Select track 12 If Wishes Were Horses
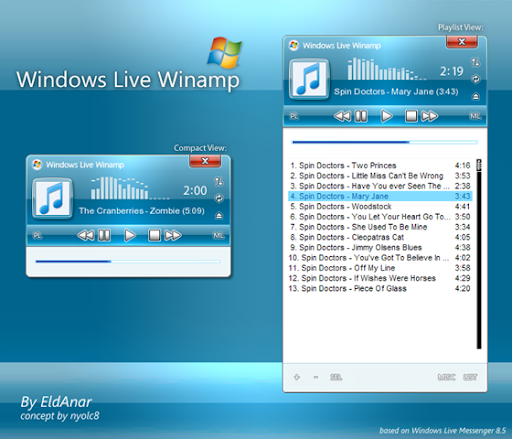Image resolution: width=512 pixels, height=439 pixels. coord(380,278)
